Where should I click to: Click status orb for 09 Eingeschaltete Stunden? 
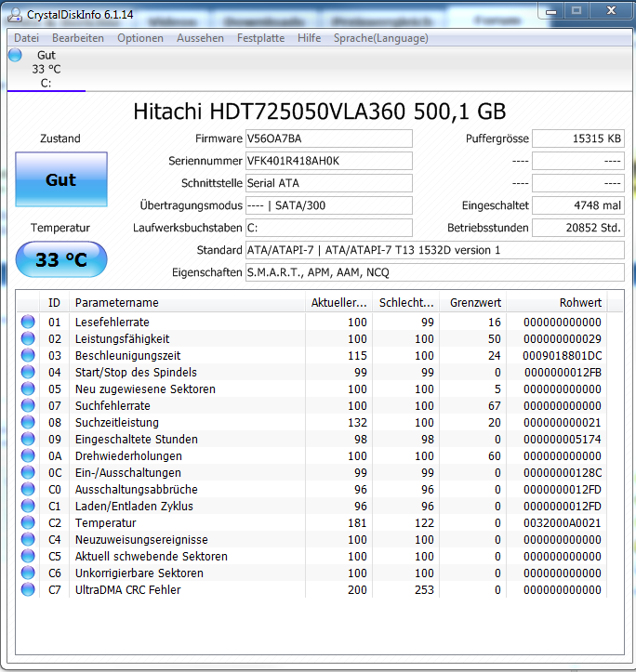pyautogui.click(x=28, y=439)
